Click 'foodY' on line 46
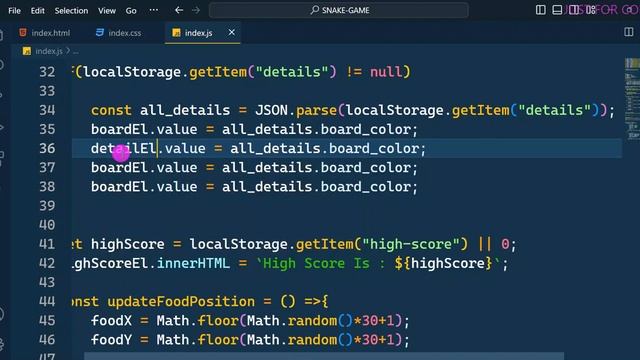The image size is (640, 360). (111, 340)
